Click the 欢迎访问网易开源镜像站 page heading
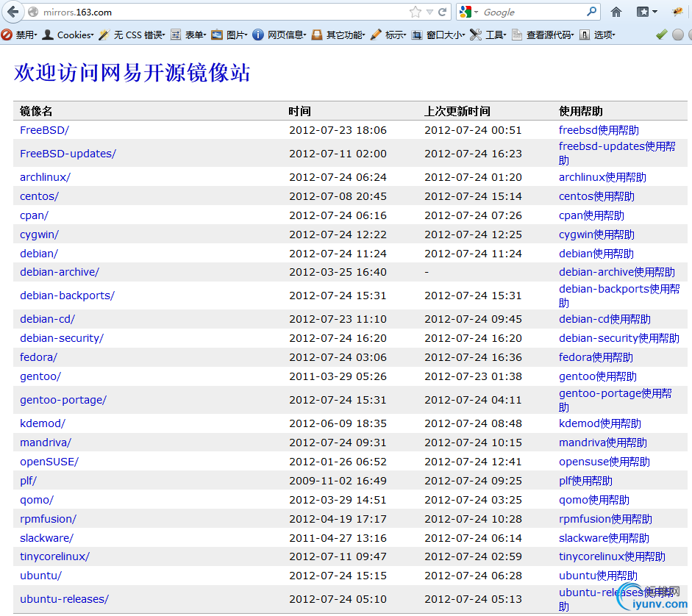 pos(132,73)
